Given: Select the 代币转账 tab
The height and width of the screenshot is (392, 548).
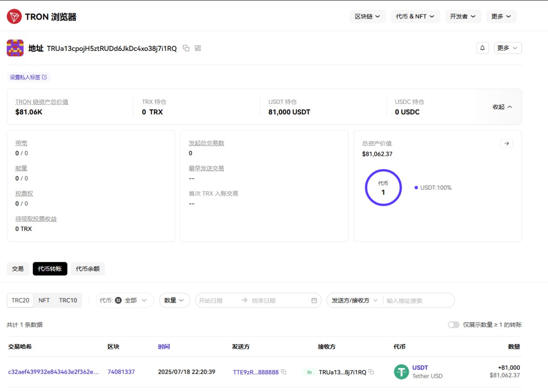Looking at the screenshot, I should click(x=50, y=269).
